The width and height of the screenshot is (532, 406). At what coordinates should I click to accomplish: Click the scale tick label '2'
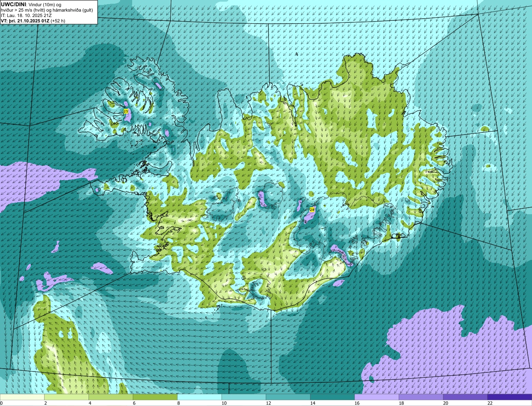click(x=46, y=403)
